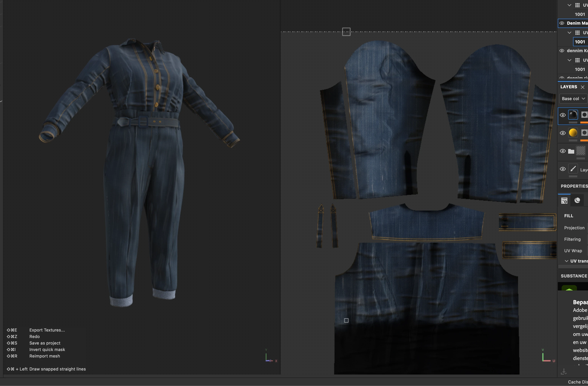Close the Layers panel
The image size is (588, 386).
pyautogui.click(x=583, y=87)
